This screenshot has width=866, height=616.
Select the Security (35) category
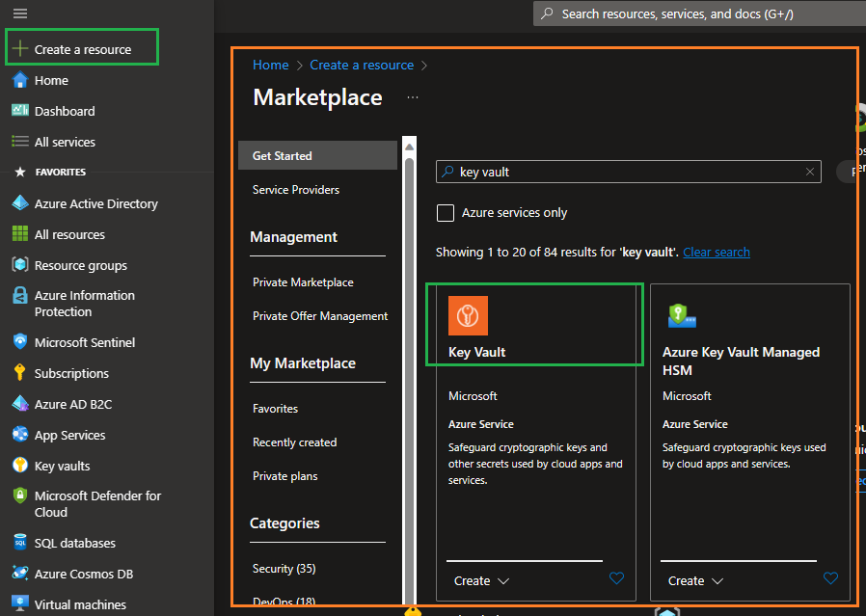click(x=284, y=569)
